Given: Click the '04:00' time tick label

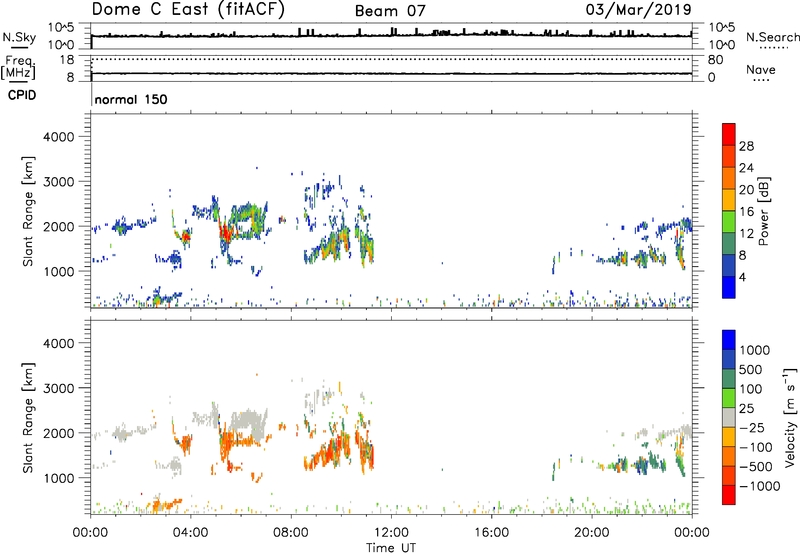Looking at the screenshot, I should 190,533.
